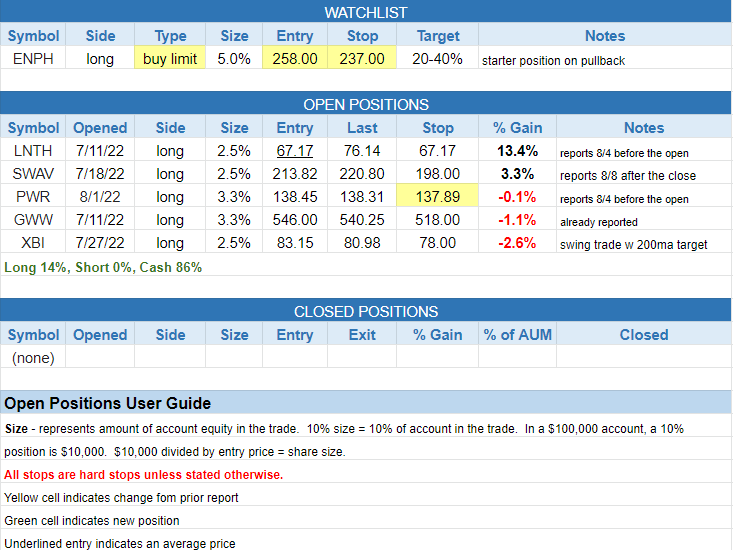The width and height of the screenshot is (733, 550).
Task: Select the red -1.1% gain cell
Action: [x=517, y=220]
